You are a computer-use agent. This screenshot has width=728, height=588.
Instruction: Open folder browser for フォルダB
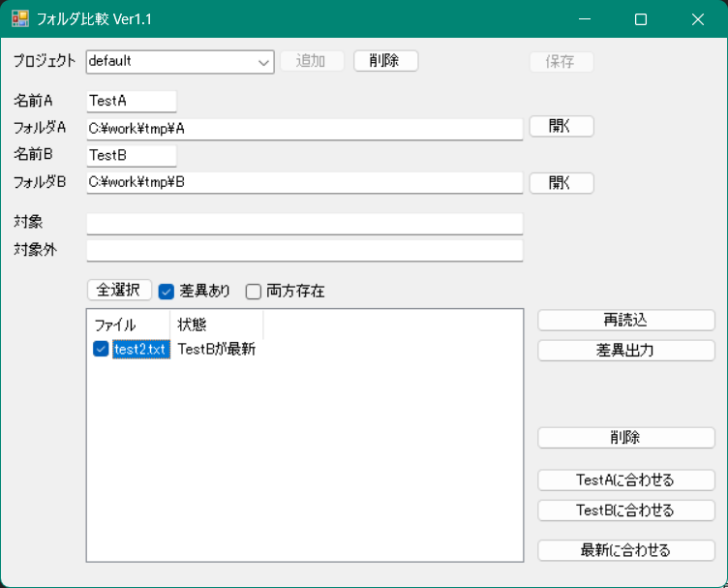click(561, 183)
